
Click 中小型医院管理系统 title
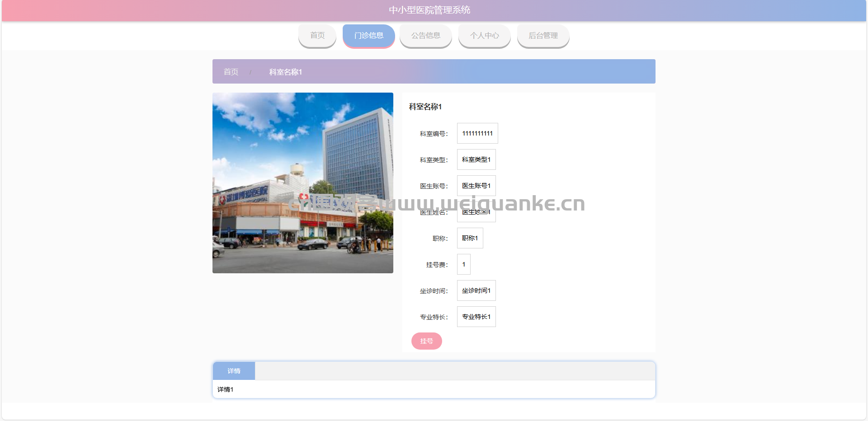click(429, 10)
